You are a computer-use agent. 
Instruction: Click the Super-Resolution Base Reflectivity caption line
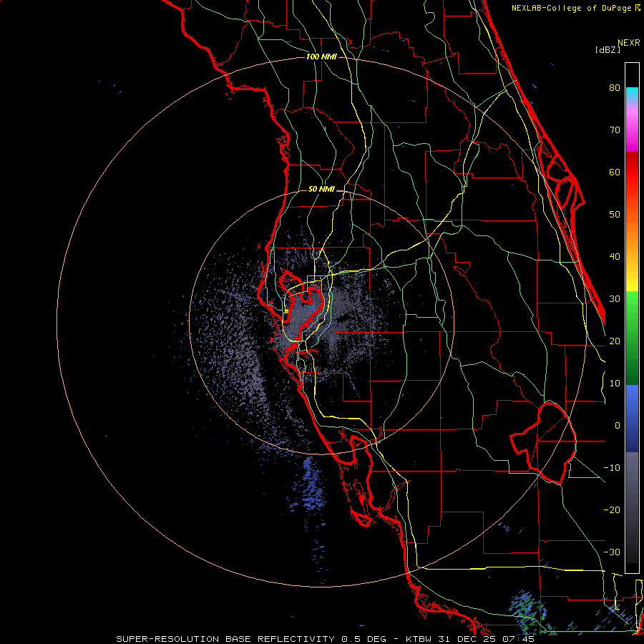point(326,639)
